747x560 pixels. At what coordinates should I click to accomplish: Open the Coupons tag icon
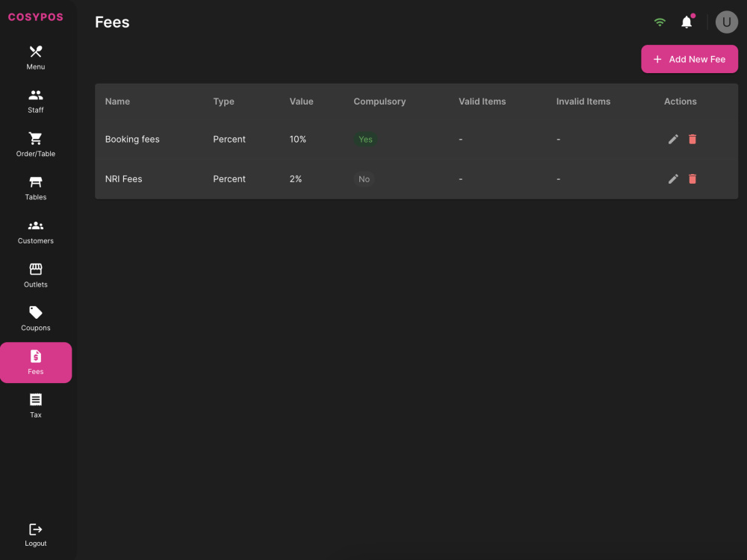pyautogui.click(x=36, y=312)
